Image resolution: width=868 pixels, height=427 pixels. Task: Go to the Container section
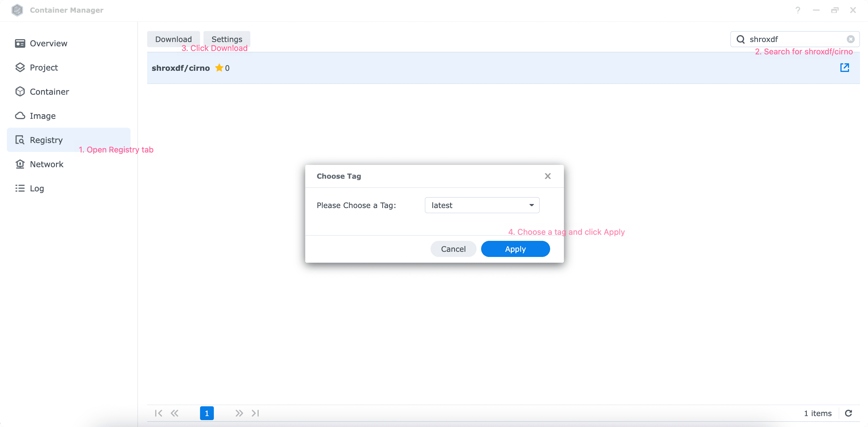tap(49, 92)
